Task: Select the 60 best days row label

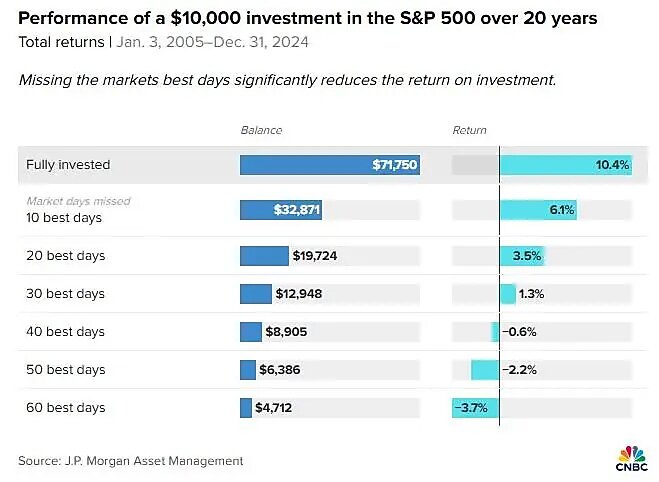Action: click(65, 408)
